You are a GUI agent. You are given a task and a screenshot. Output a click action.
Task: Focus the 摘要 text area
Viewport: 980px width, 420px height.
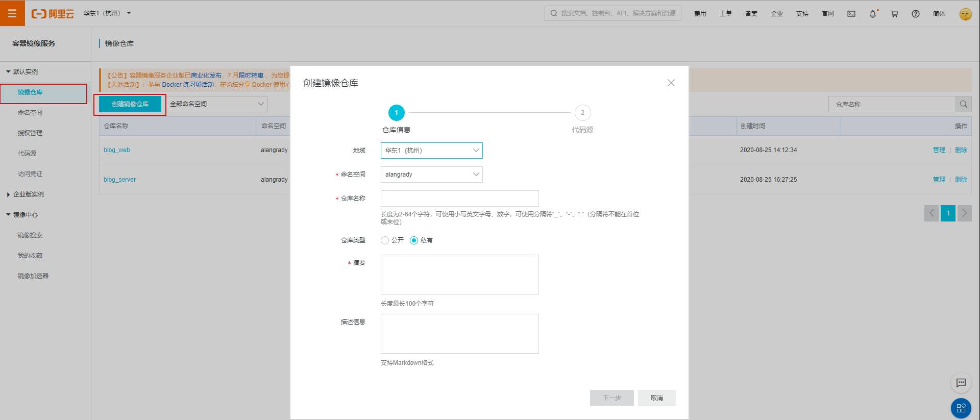(459, 275)
